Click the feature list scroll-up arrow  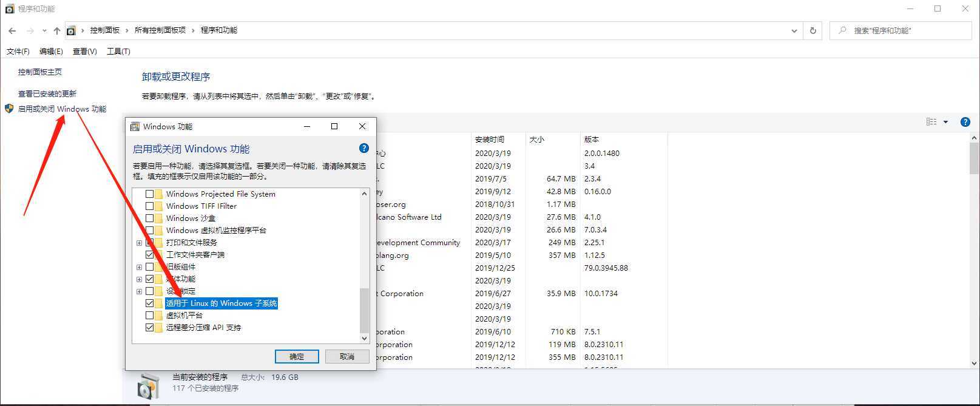click(364, 194)
